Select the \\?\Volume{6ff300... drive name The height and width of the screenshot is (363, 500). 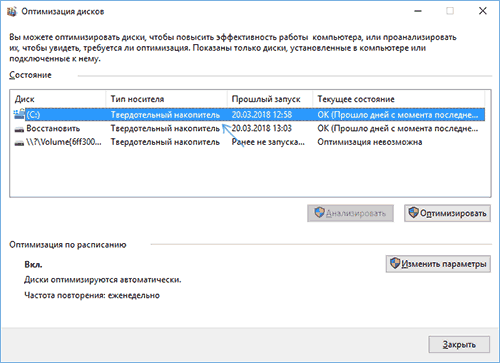click(x=64, y=142)
